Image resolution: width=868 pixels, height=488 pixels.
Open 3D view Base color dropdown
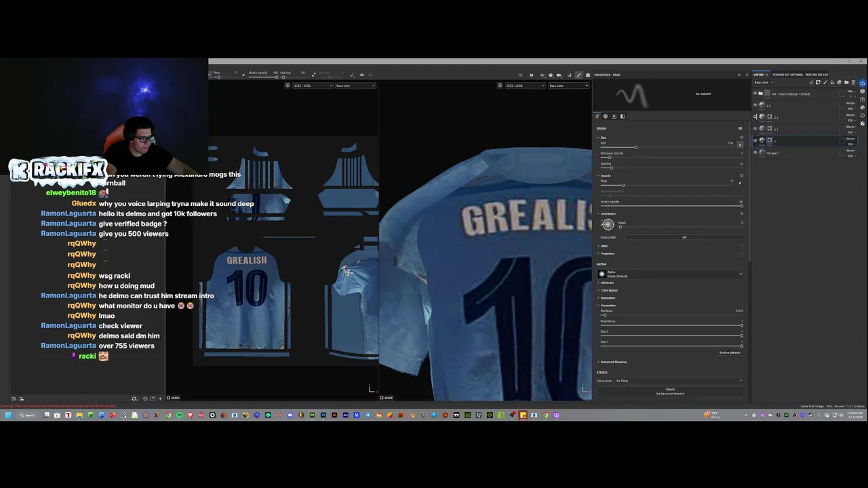[568, 85]
